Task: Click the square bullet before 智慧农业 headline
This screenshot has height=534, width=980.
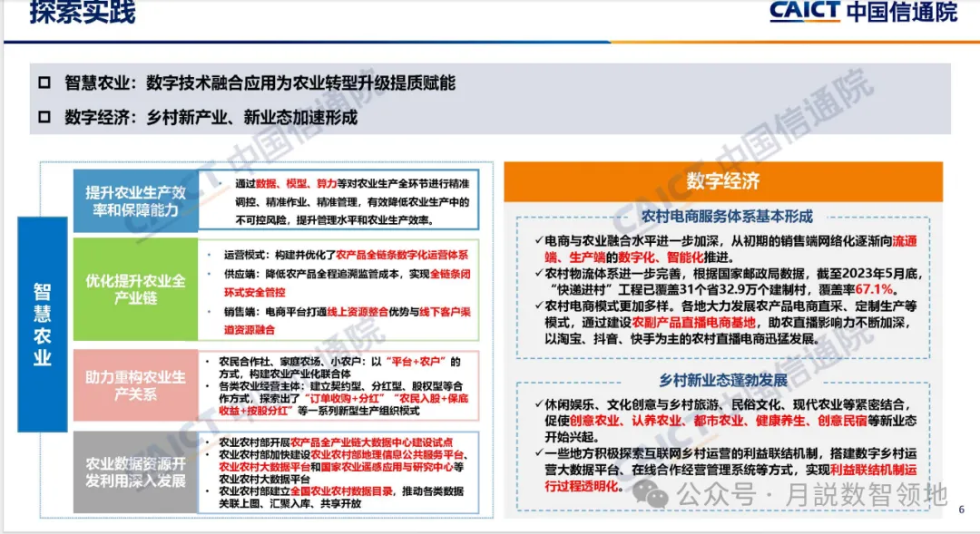Action: 44,83
